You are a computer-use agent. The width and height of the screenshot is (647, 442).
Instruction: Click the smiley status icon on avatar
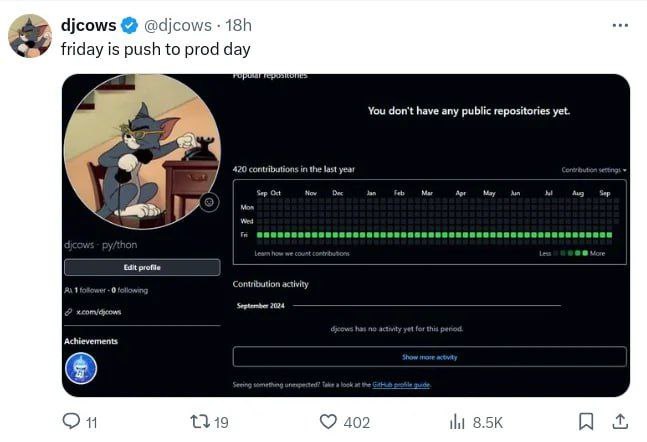209,202
